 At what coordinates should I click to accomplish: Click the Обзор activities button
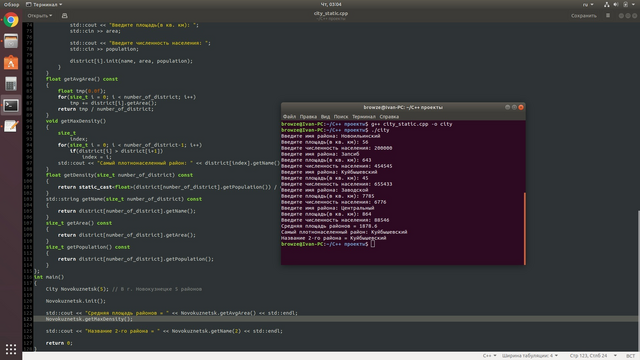(x=11, y=4)
